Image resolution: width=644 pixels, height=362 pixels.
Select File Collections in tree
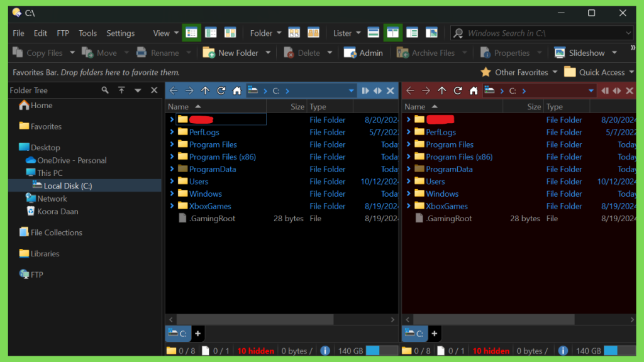(51, 233)
